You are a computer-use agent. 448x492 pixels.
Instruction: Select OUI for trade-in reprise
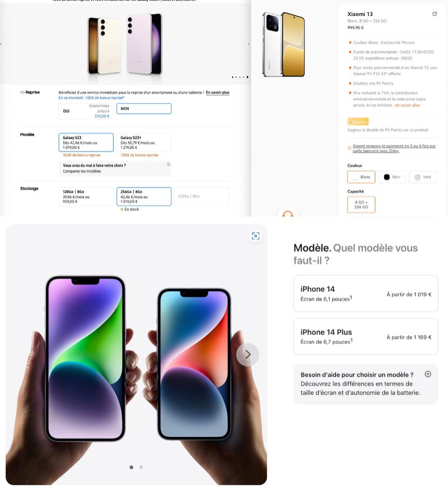pyautogui.click(x=86, y=111)
